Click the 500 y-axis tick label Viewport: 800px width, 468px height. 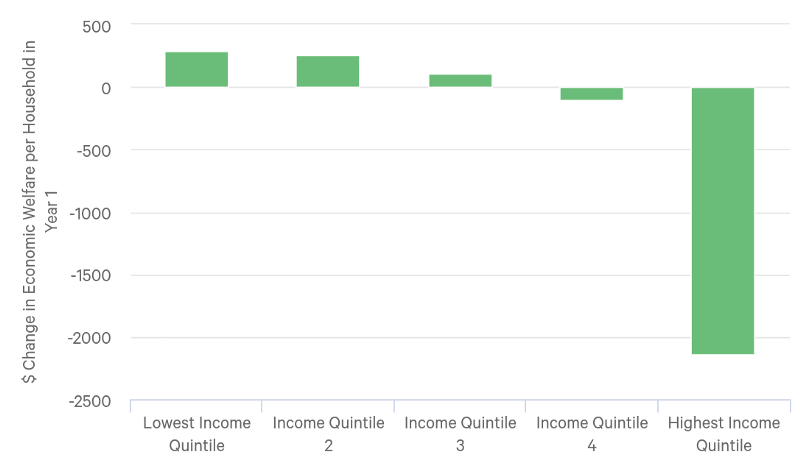pyautogui.click(x=96, y=27)
